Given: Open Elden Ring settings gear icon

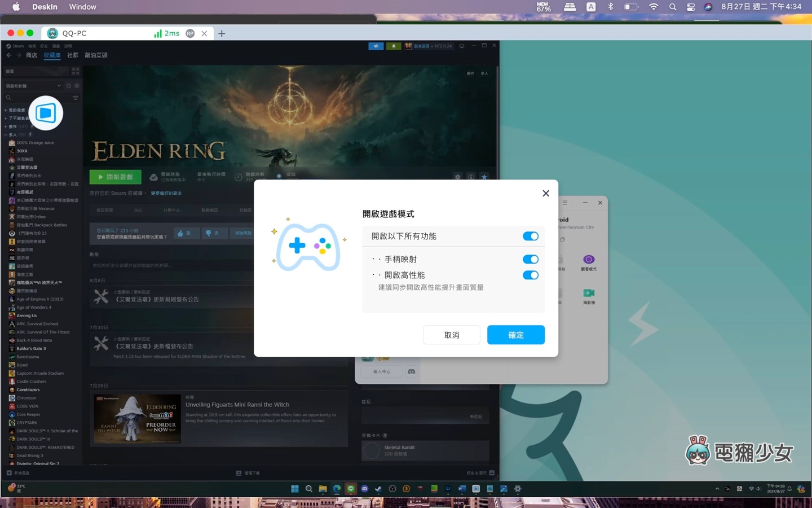Looking at the screenshot, I should click(457, 177).
